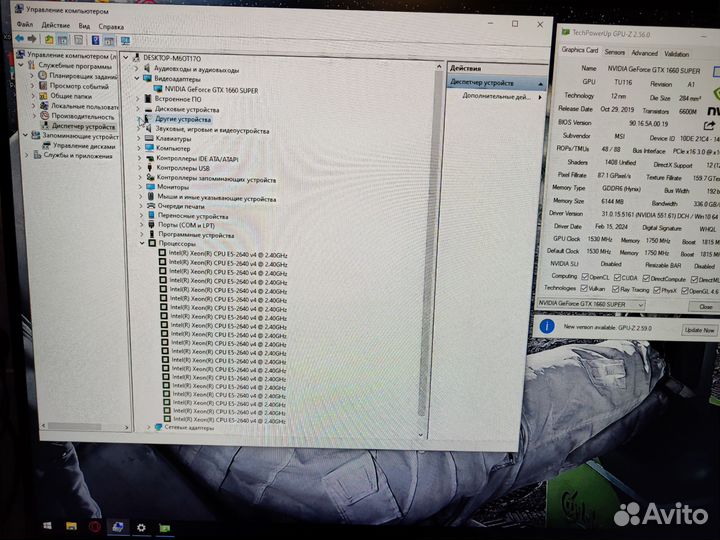Image resolution: width=720 pixels, height=540 pixels.
Task: Select the Просмотр событий event viewer icon
Action: point(43,86)
